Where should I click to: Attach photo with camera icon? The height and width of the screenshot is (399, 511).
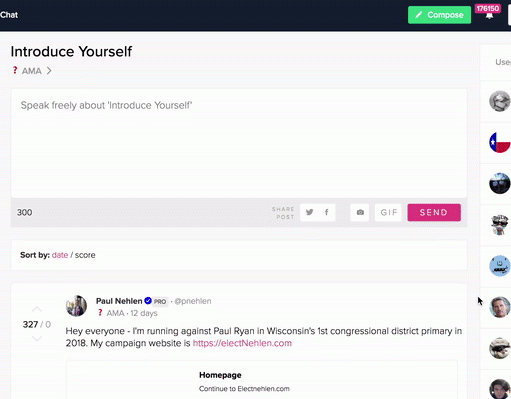[360, 212]
